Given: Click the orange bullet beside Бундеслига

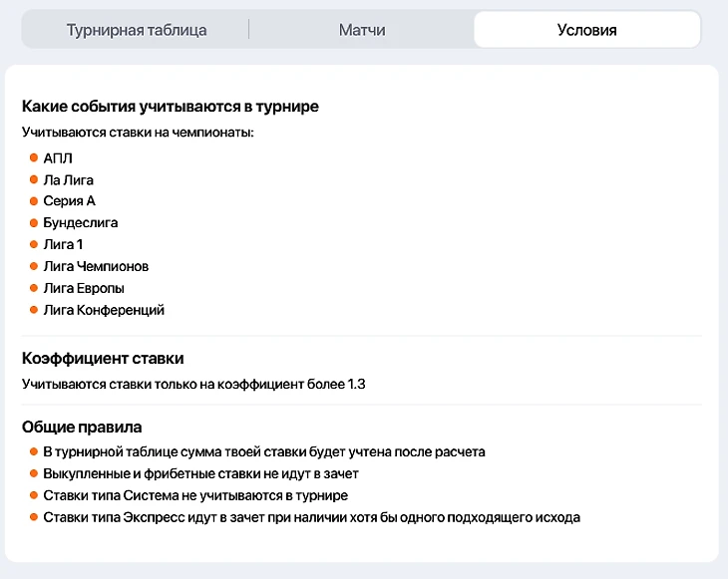Looking at the screenshot, I should click(34, 223).
